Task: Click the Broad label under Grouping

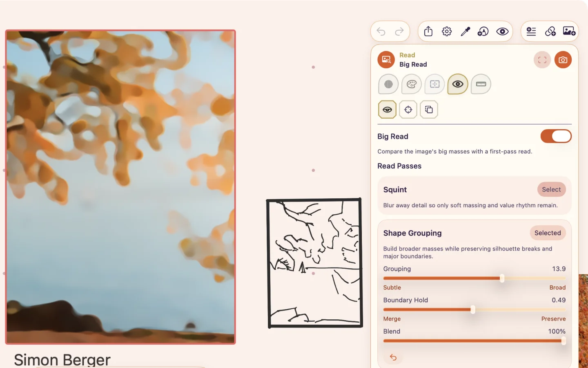Action: click(x=557, y=287)
